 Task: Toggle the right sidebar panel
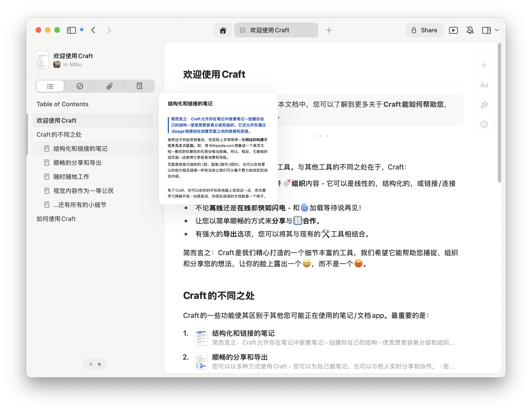486,30
